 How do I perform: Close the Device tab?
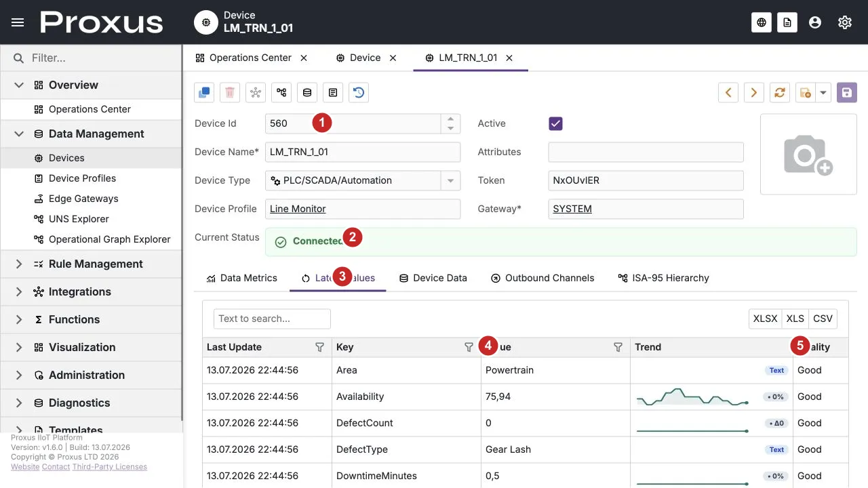[x=393, y=58]
